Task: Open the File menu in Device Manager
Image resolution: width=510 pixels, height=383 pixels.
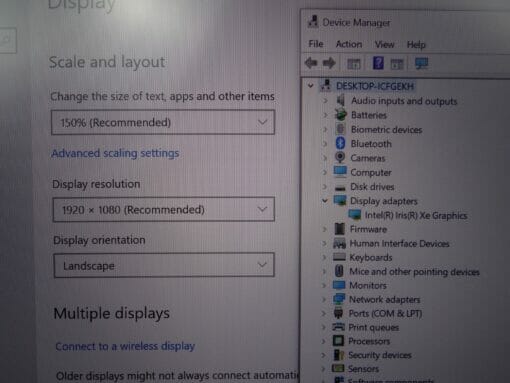Action: click(x=316, y=44)
